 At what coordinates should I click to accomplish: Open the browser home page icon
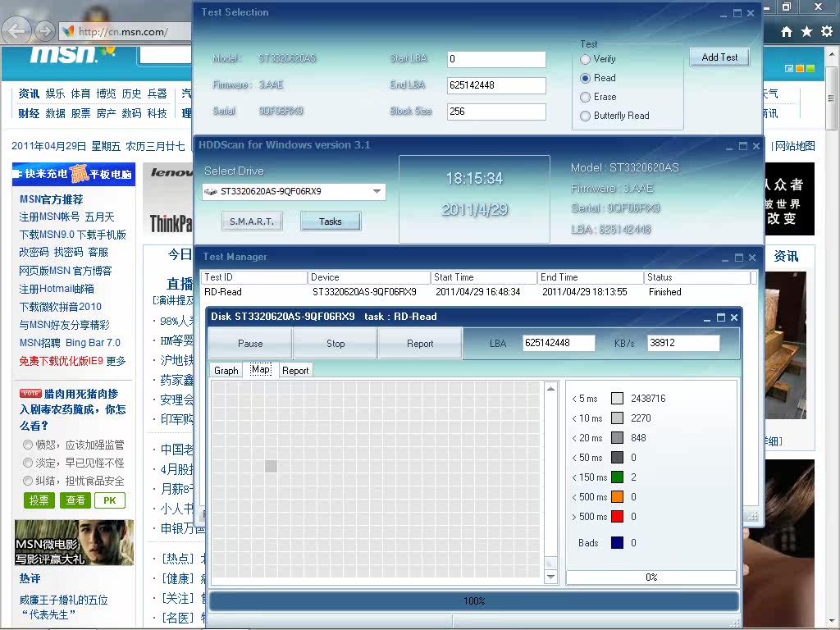(x=787, y=31)
